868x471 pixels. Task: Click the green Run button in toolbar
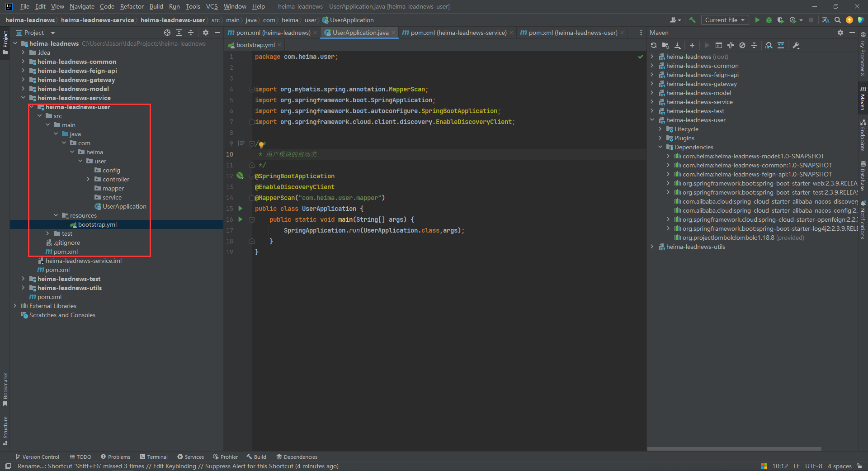click(757, 20)
